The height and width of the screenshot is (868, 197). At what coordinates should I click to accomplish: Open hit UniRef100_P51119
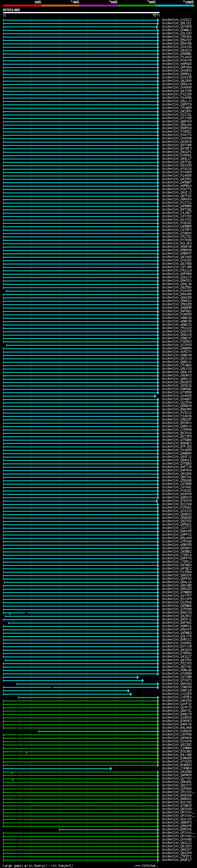click(176, 328)
